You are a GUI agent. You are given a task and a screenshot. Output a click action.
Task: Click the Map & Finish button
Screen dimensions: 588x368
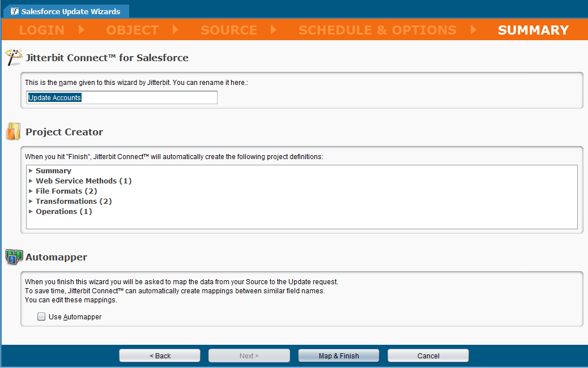coord(339,356)
